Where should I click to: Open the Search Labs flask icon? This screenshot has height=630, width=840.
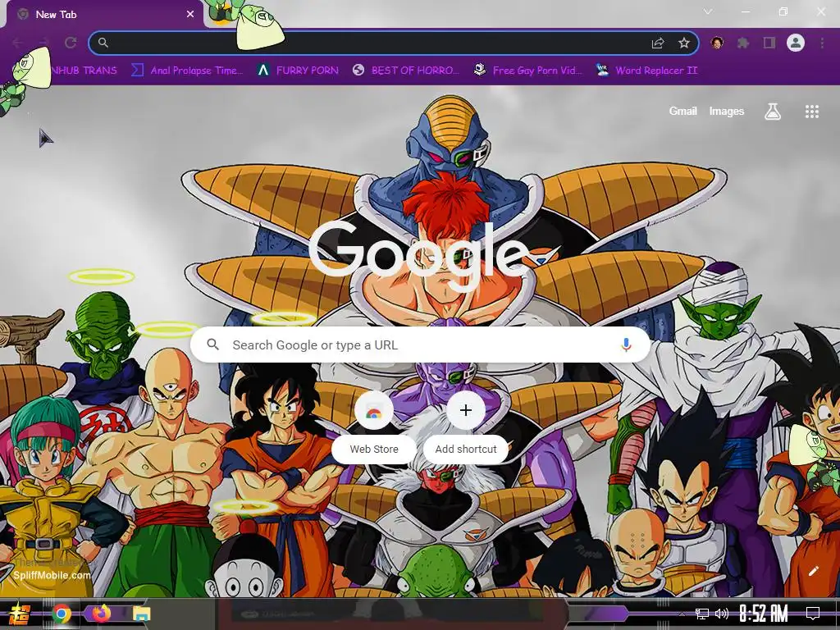[x=773, y=112]
